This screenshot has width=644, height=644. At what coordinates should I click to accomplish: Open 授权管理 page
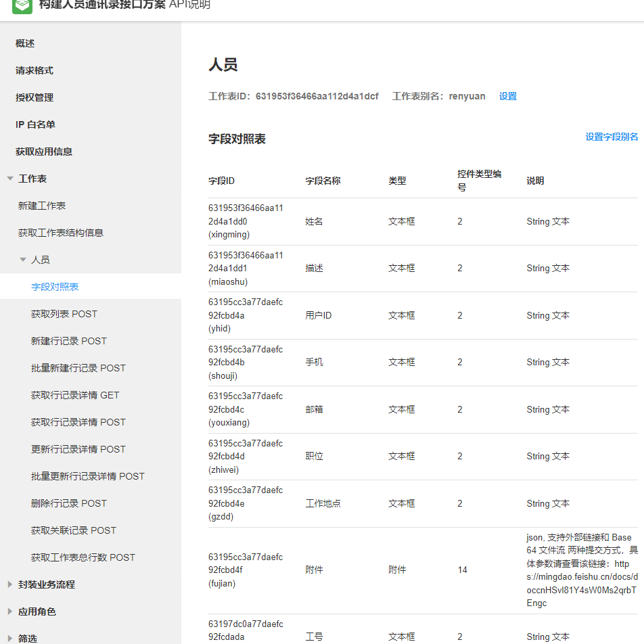(x=34, y=97)
